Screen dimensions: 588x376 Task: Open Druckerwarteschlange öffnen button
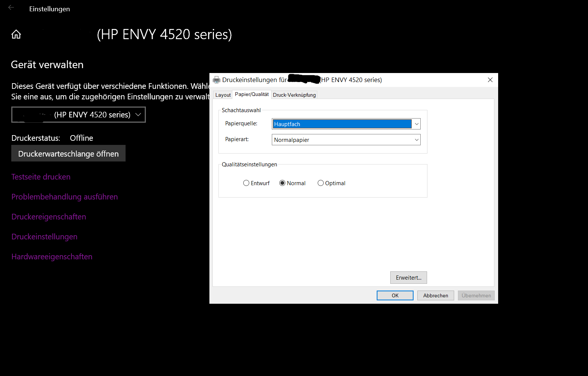[68, 154]
